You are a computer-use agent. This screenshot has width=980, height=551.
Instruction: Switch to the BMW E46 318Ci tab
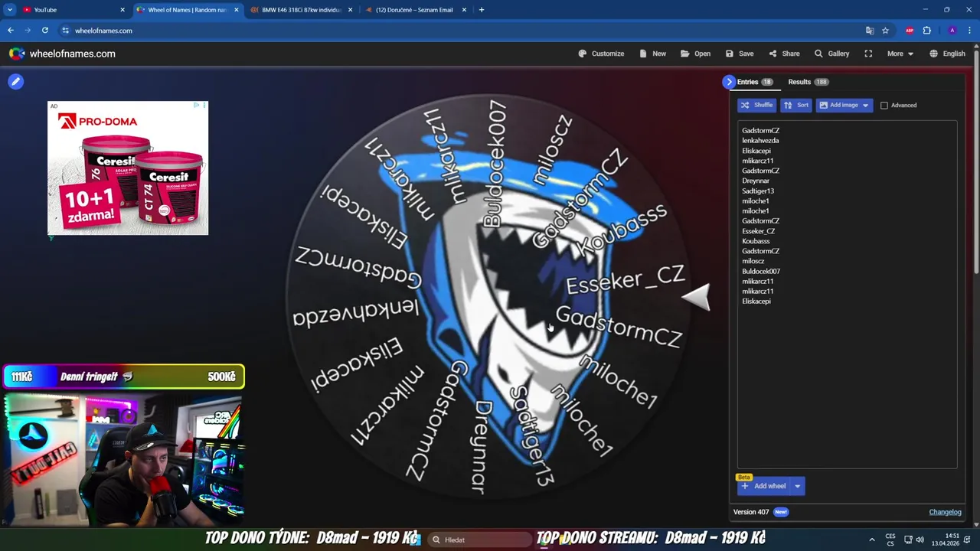click(x=301, y=10)
